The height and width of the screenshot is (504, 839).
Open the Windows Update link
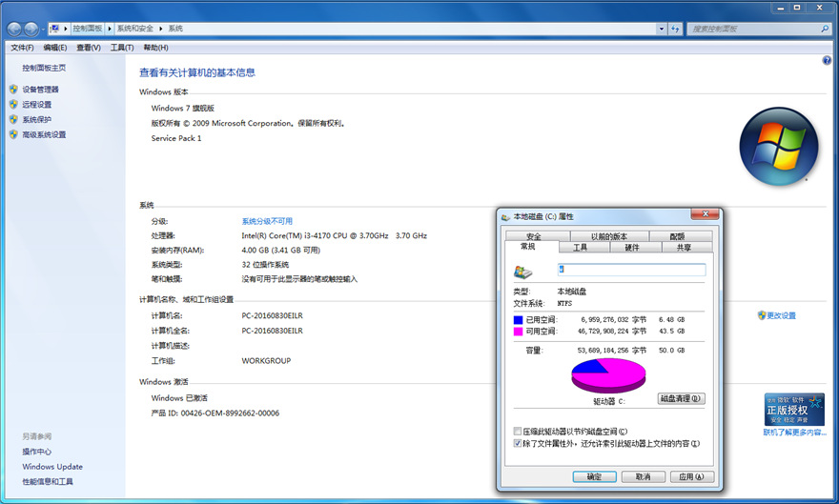pyautogui.click(x=52, y=467)
